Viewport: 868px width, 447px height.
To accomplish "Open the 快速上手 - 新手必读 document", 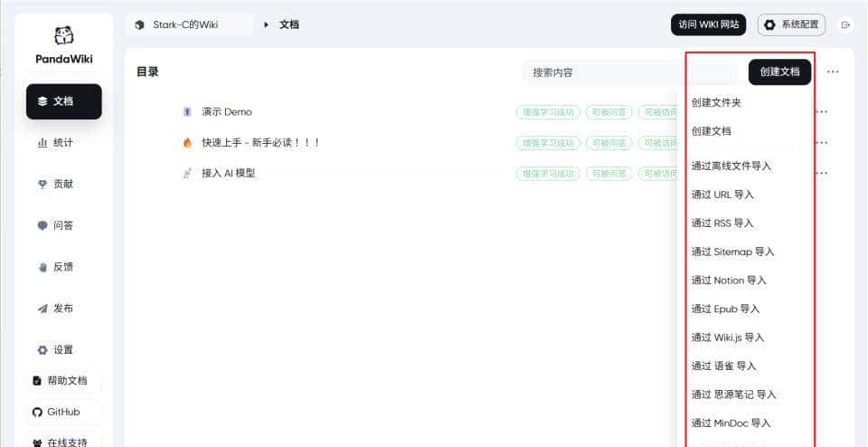I will [260, 143].
